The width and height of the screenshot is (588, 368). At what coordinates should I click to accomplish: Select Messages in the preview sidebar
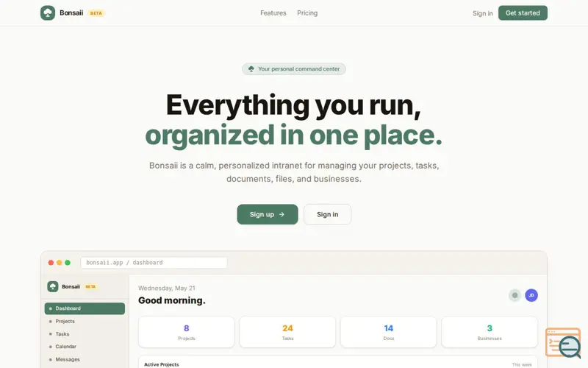click(x=85, y=359)
